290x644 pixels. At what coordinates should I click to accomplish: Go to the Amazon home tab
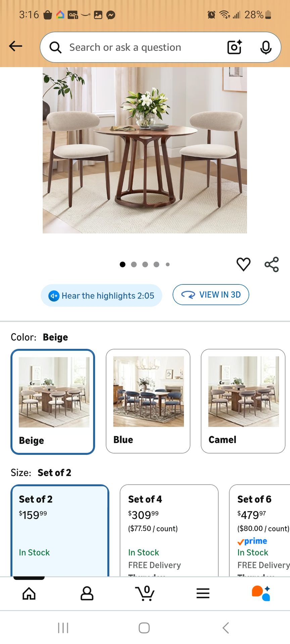(29, 593)
